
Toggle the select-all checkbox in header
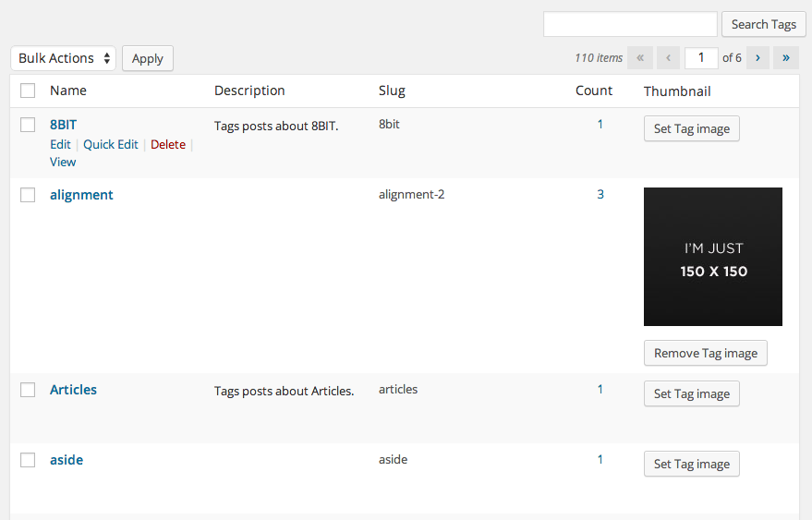[28, 91]
